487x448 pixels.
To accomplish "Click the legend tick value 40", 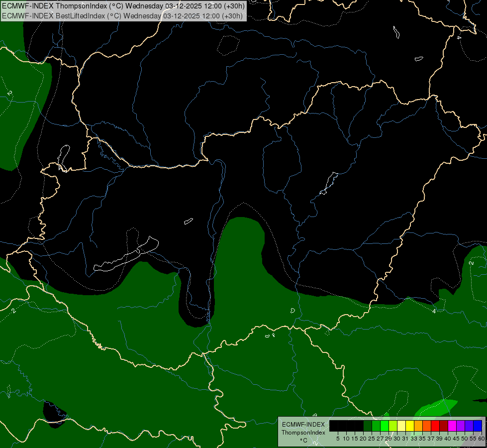I will (x=448, y=439).
